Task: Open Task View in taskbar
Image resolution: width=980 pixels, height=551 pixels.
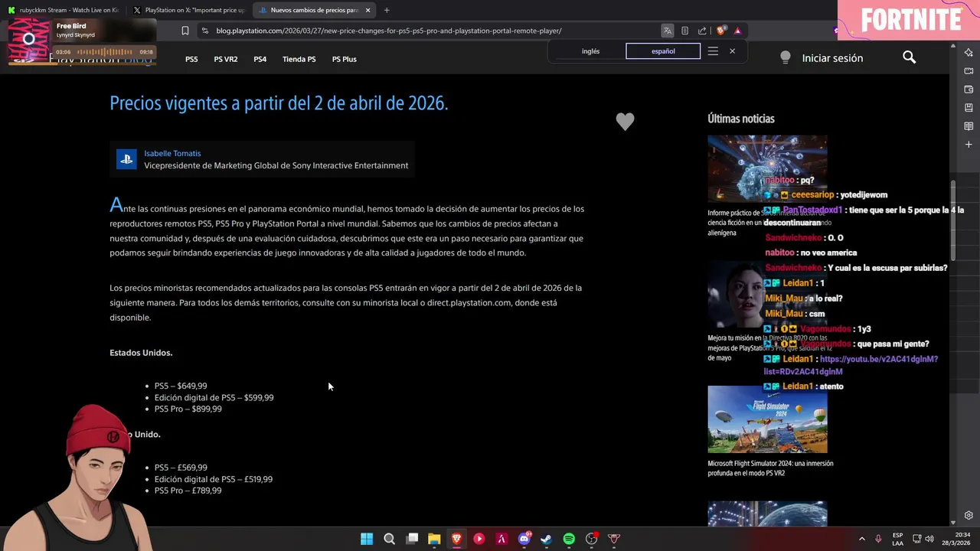Action: tap(412, 539)
